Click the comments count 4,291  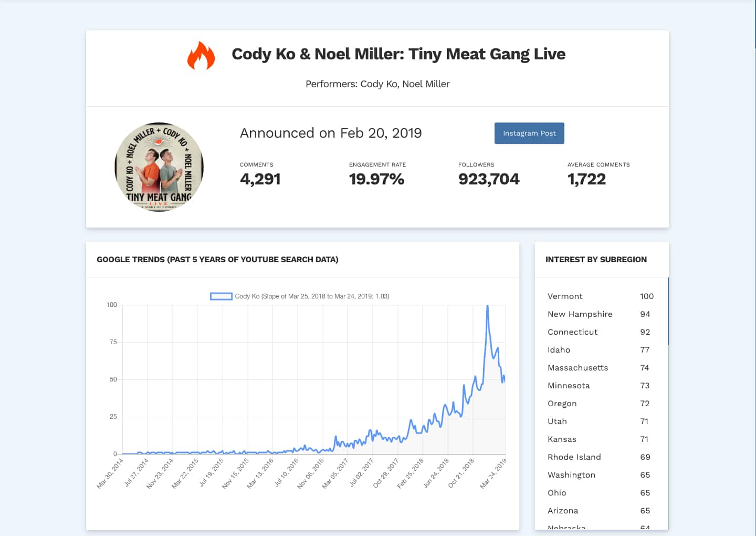(x=260, y=179)
